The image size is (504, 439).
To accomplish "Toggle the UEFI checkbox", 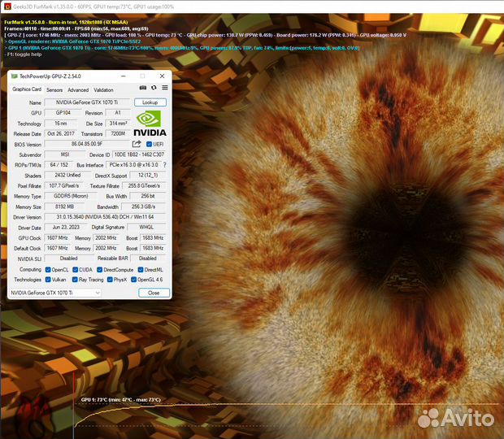I will coord(150,144).
